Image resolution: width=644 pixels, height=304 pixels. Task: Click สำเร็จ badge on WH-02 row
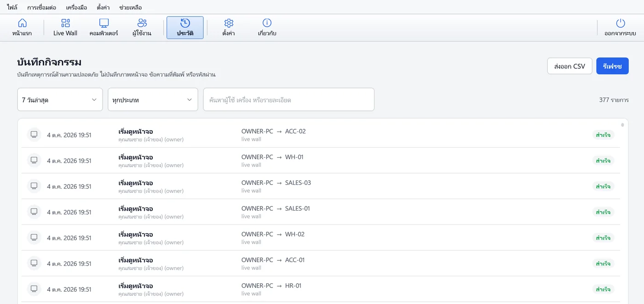(603, 238)
